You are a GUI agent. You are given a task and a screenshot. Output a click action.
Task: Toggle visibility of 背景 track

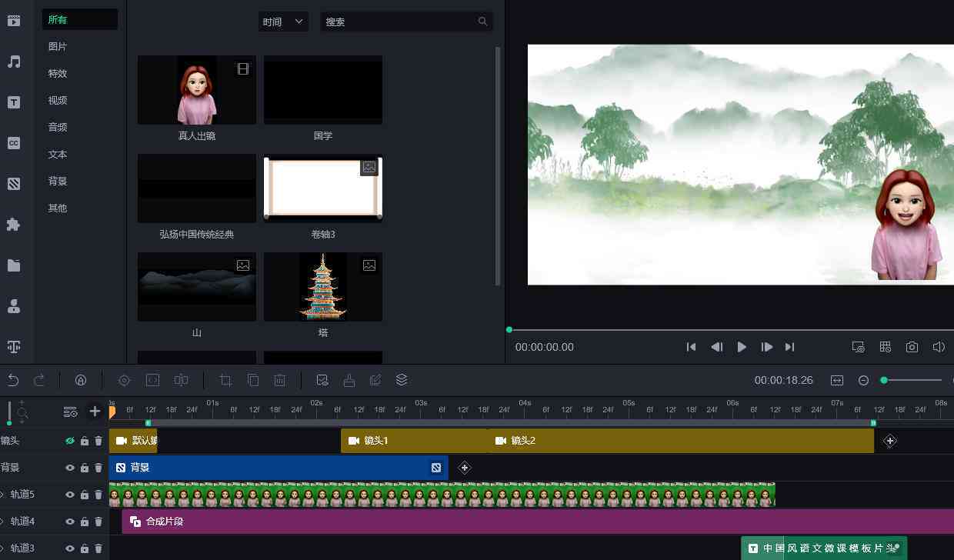[70, 468]
